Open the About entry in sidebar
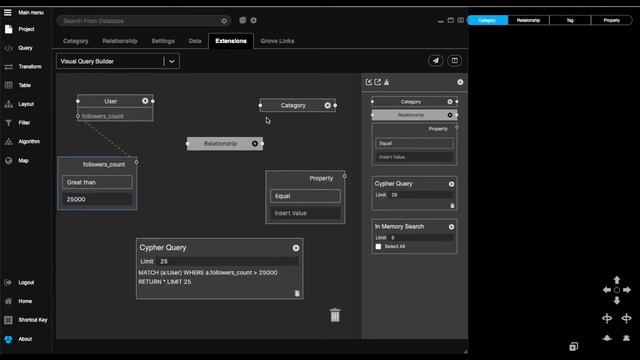The height and width of the screenshot is (360, 640). pos(18,339)
